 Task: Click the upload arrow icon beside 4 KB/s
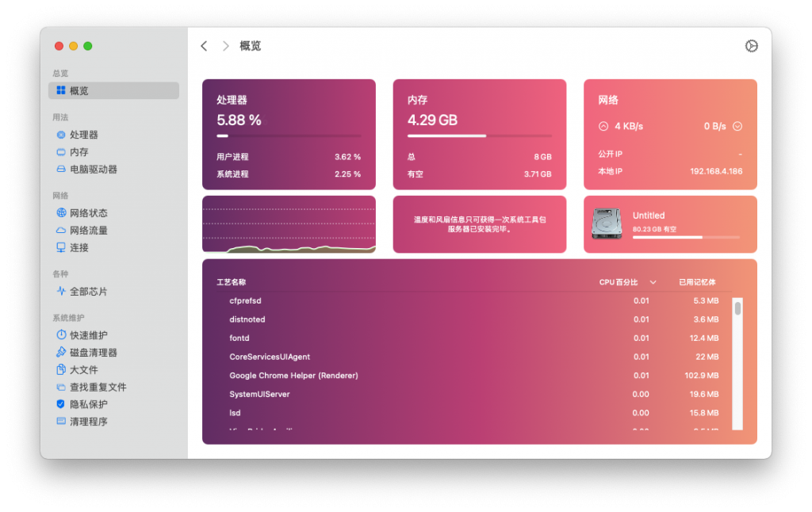point(603,126)
